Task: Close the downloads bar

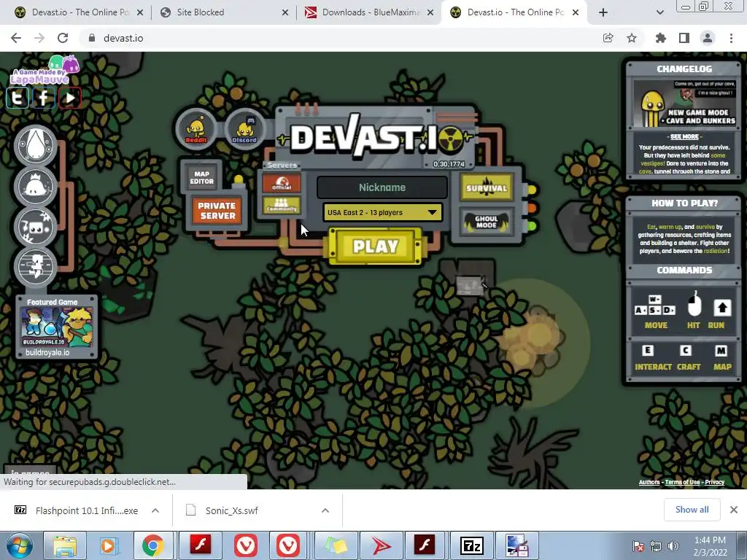Action: coord(734,510)
